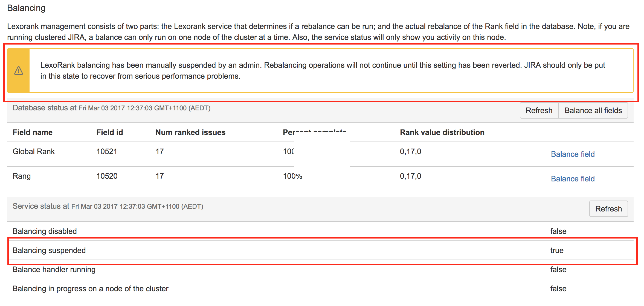The width and height of the screenshot is (644, 306).
Task: Click the Balancing disabled row label
Action: pyautogui.click(x=45, y=231)
